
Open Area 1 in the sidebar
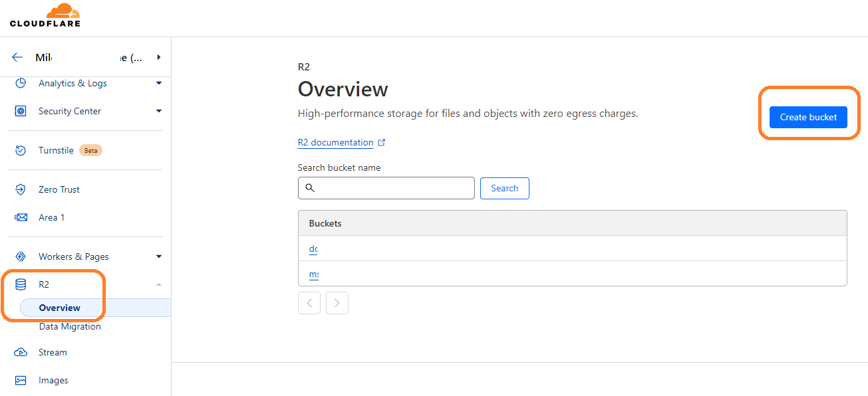point(52,217)
